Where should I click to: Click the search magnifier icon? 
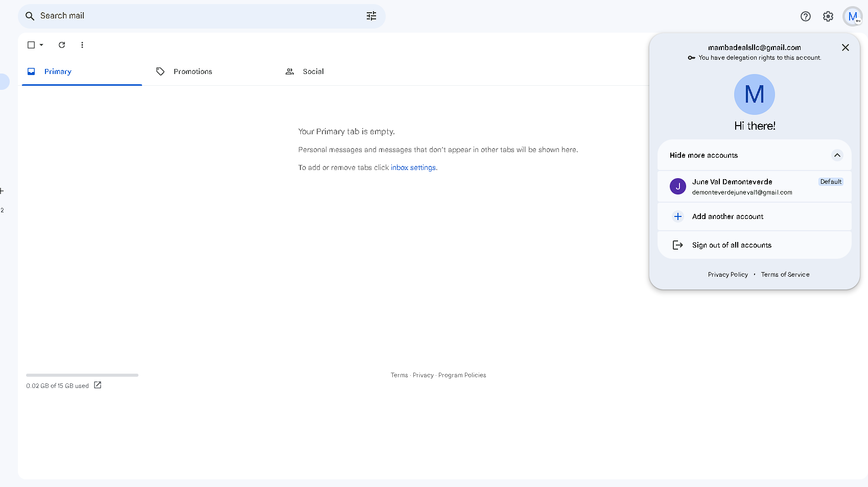click(30, 16)
